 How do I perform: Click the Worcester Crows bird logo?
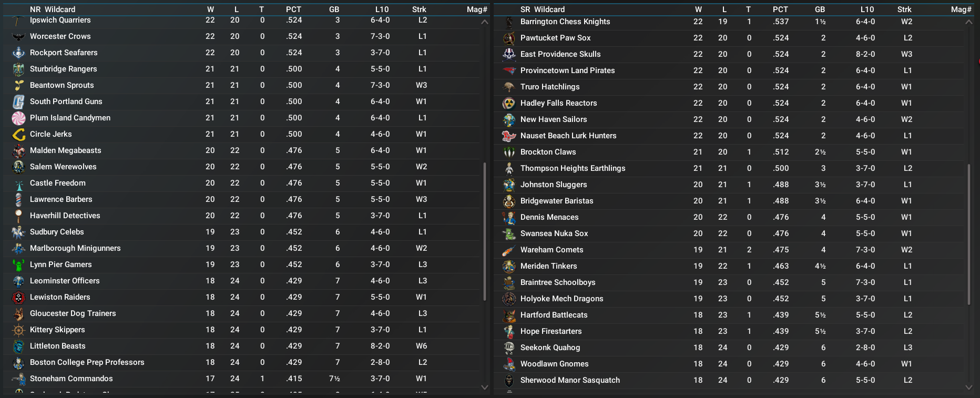pyautogui.click(x=18, y=37)
